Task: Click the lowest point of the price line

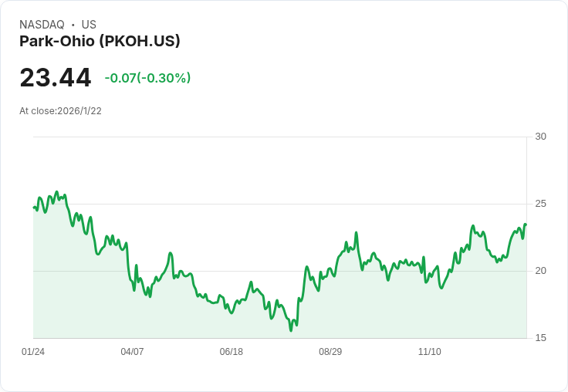Action: click(x=291, y=330)
